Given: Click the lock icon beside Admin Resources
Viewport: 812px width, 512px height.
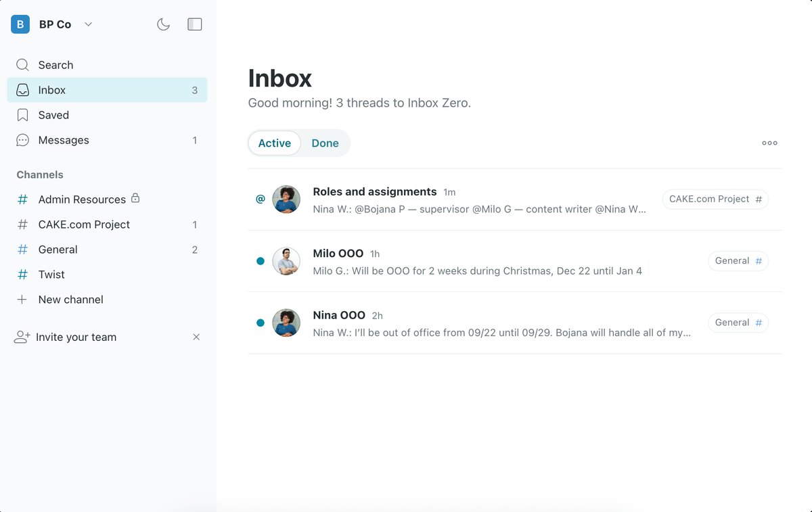Looking at the screenshot, I should coord(135,198).
